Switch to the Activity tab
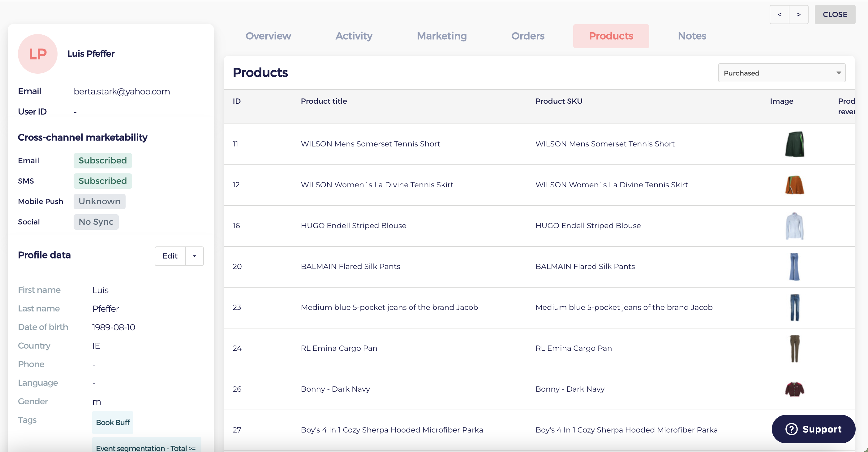Viewport: 868px width, 452px height. click(x=354, y=36)
